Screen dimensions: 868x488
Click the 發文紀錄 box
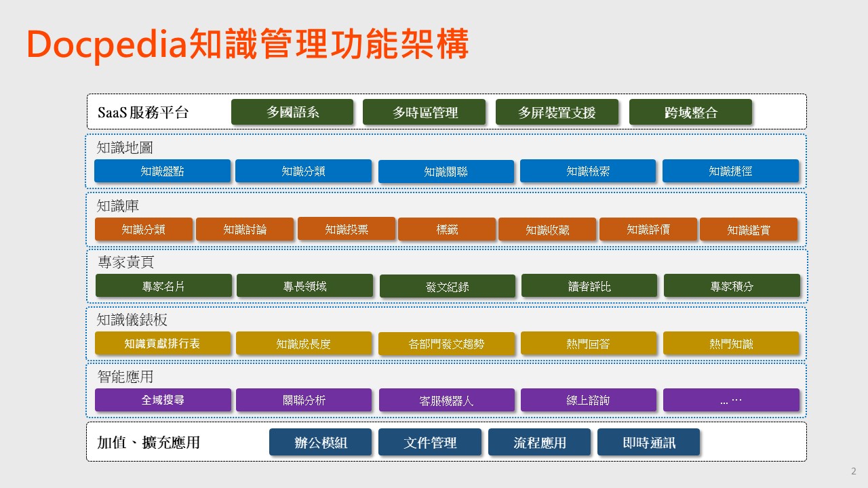point(448,286)
